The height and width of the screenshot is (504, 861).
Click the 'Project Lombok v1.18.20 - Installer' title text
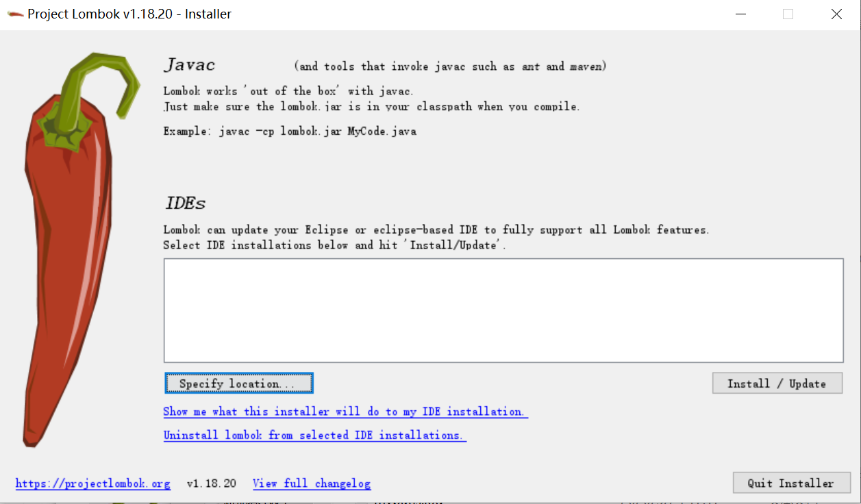pos(129,14)
